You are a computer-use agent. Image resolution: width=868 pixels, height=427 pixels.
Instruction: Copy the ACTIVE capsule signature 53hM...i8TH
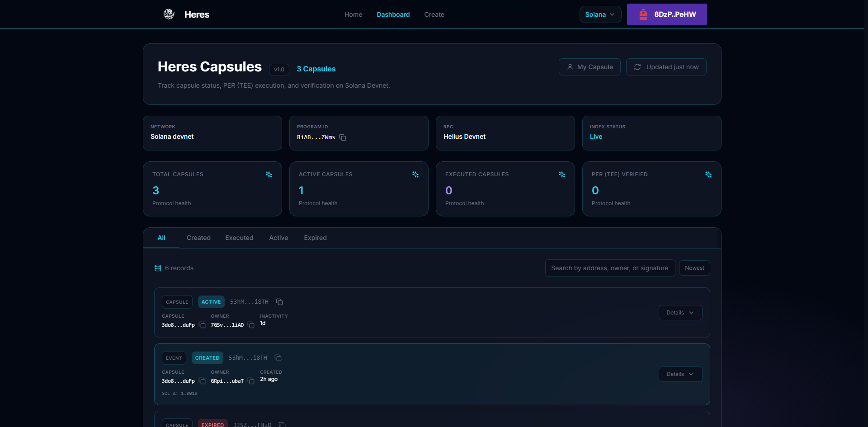tap(279, 302)
